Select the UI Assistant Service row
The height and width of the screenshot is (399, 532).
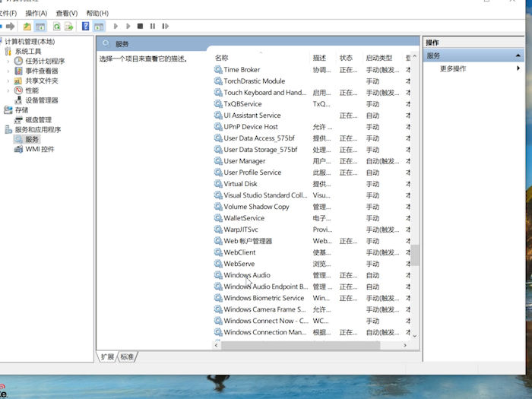[x=312, y=116]
